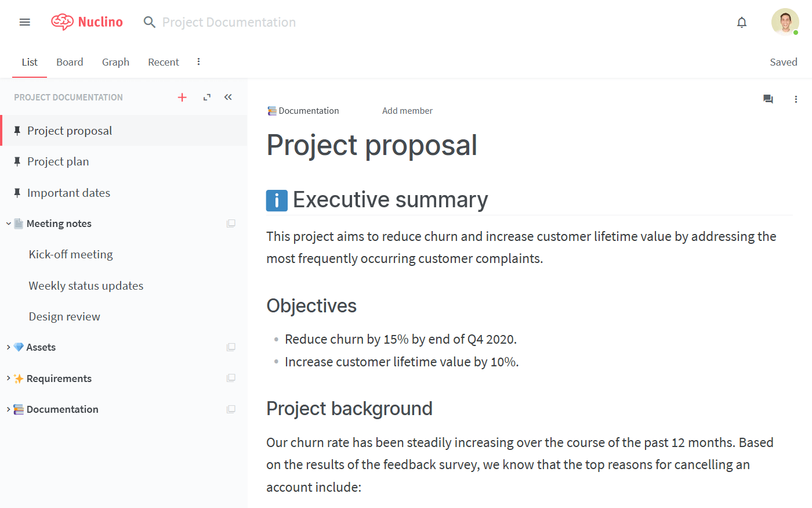Switch to the Graph tab
Viewport: 812px width, 508px height.
click(115, 62)
